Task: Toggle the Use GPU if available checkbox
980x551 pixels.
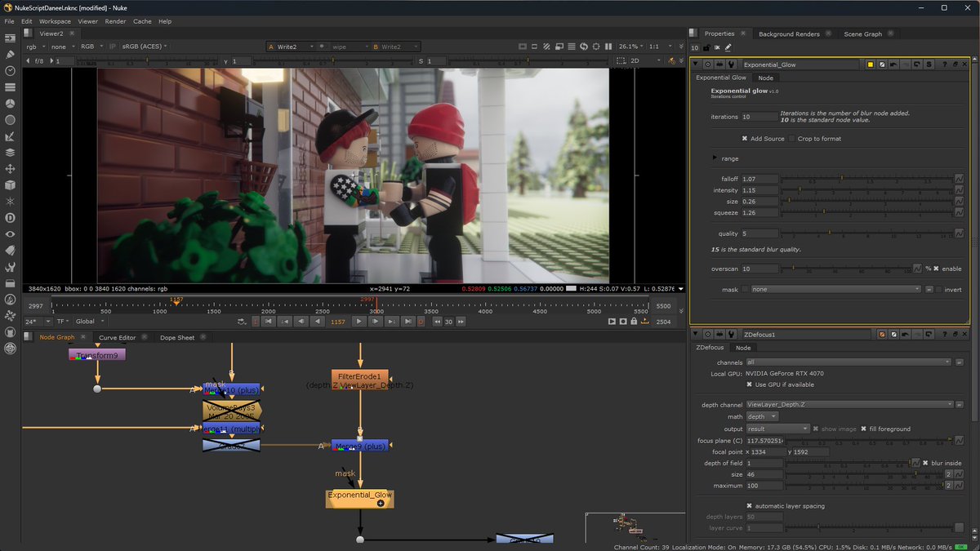Action: pos(749,384)
